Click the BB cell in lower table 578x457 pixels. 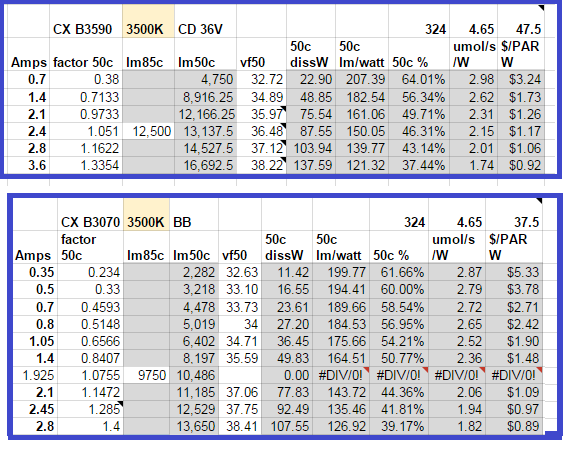tap(194, 214)
